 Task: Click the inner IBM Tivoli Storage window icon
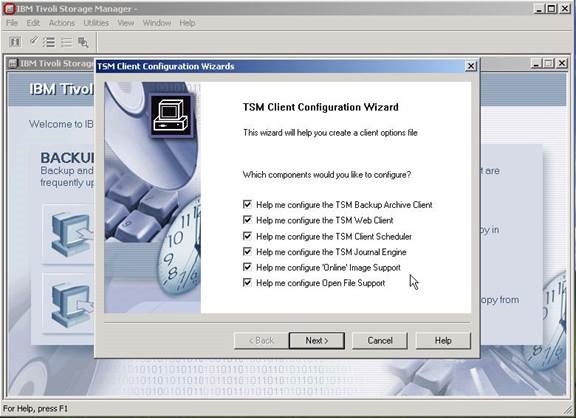pyautogui.click(x=12, y=64)
